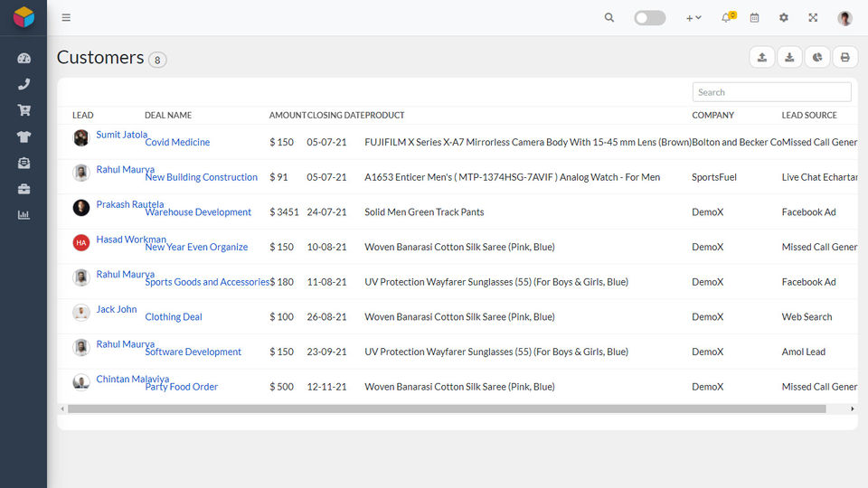Toggle the switch in the top bar
Image resolution: width=868 pixels, height=488 pixels.
coord(650,18)
